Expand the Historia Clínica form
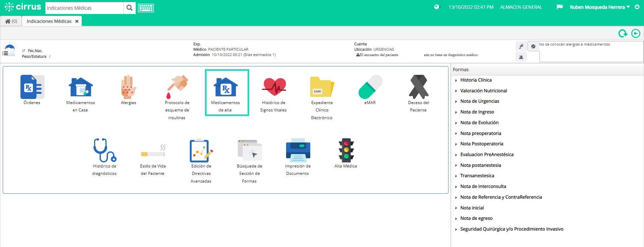644x247 pixels. pos(476,80)
